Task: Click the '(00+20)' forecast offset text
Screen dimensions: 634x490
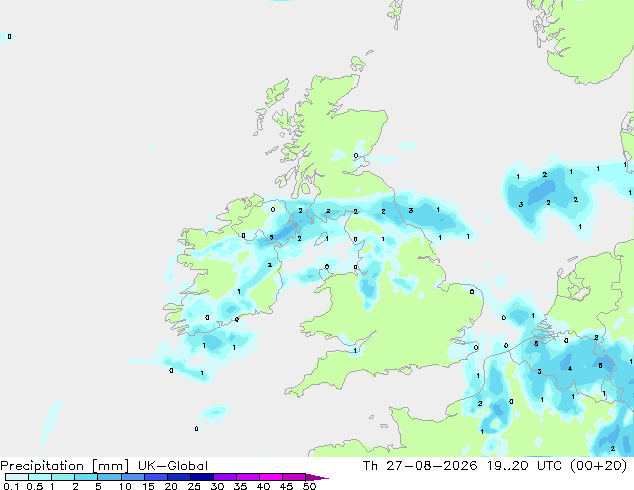Action: [x=598, y=466]
